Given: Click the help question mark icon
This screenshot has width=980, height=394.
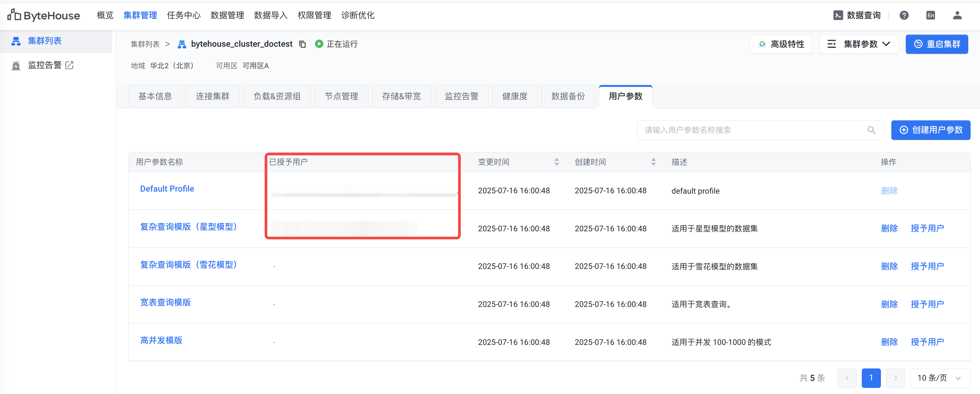Looking at the screenshot, I should (x=904, y=15).
